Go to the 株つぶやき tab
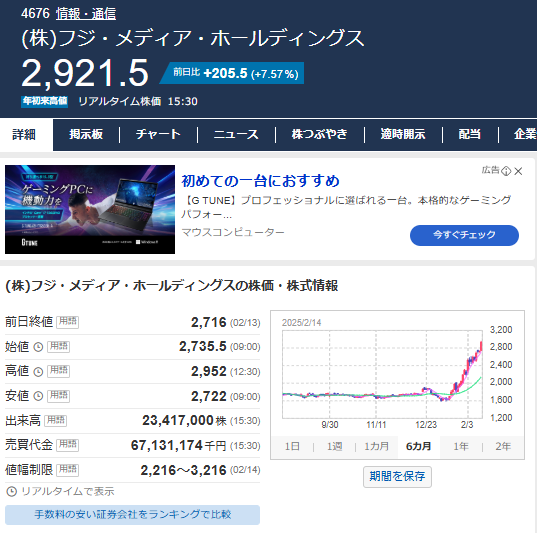This screenshot has width=537, height=533. [320, 134]
